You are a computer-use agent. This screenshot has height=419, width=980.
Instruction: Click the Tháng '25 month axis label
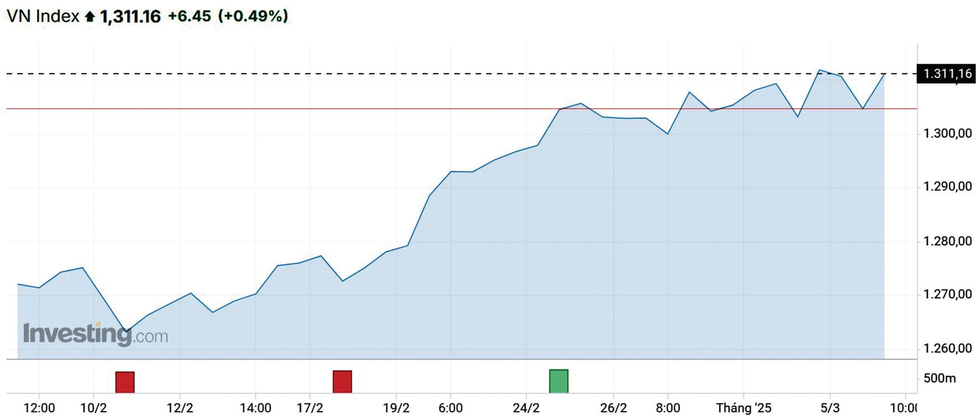pyautogui.click(x=743, y=408)
